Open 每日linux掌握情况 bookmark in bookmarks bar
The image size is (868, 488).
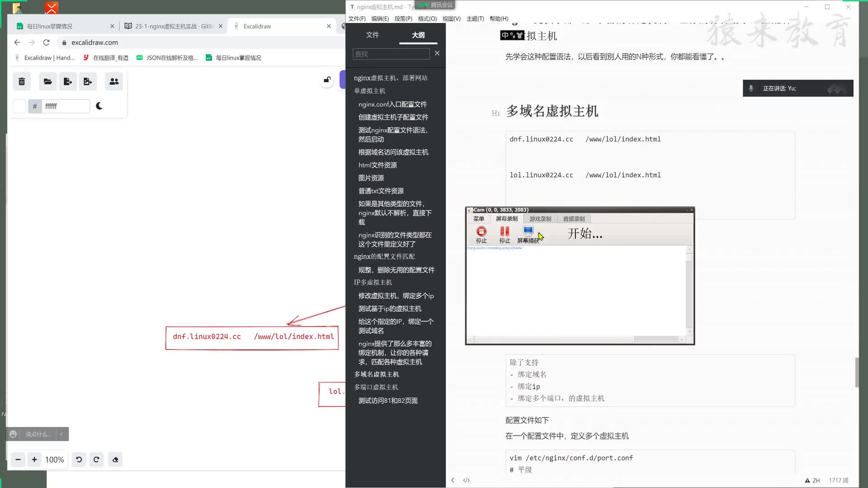(x=234, y=58)
